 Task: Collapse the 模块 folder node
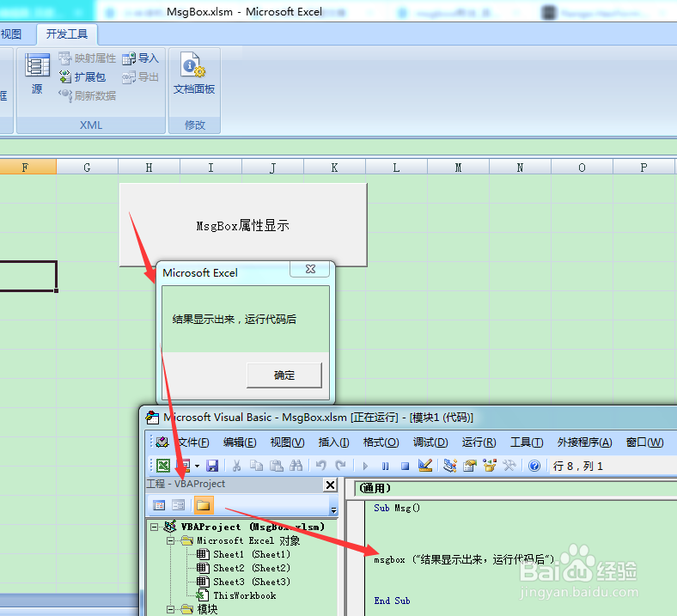(x=171, y=609)
